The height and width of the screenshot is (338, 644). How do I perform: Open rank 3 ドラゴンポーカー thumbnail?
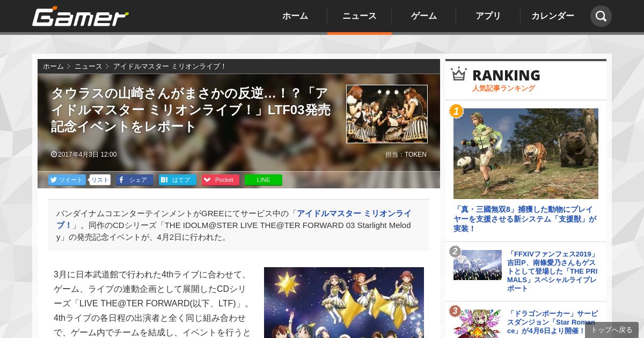[478, 324]
